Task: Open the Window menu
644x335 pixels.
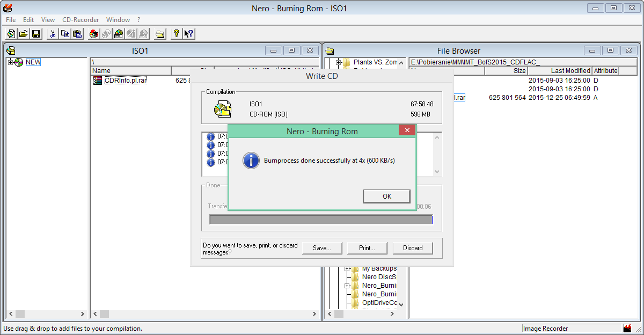Action: [x=118, y=20]
